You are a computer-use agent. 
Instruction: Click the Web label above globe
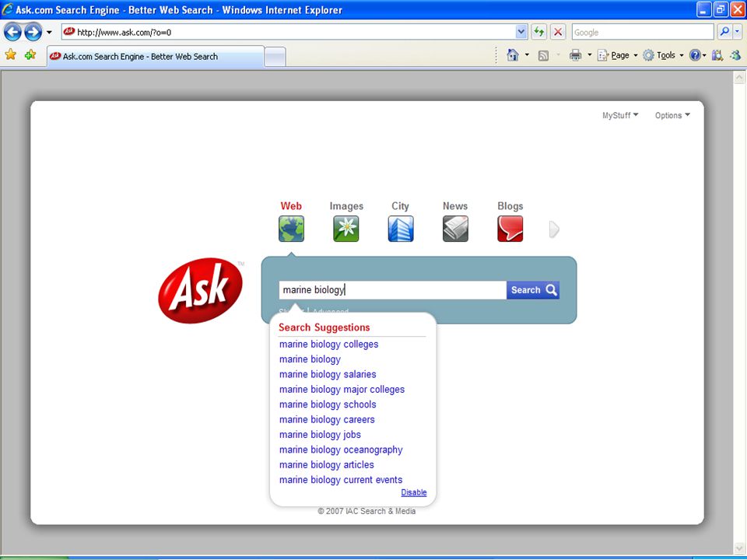coord(291,206)
